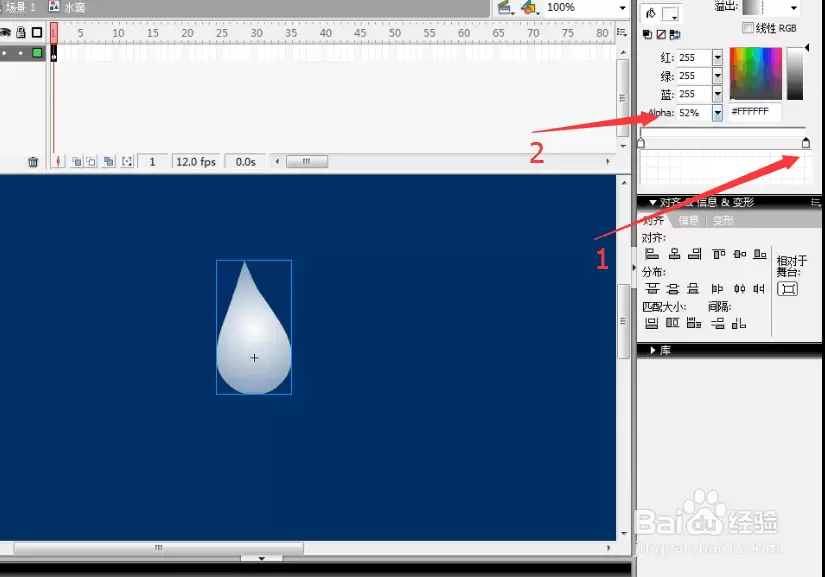Click the 0.0s elapsed time field

pos(245,161)
